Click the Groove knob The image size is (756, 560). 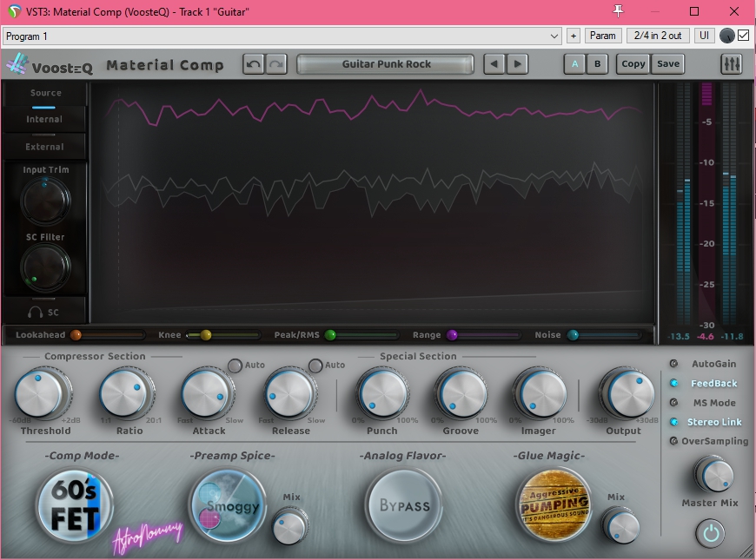coord(461,393)
